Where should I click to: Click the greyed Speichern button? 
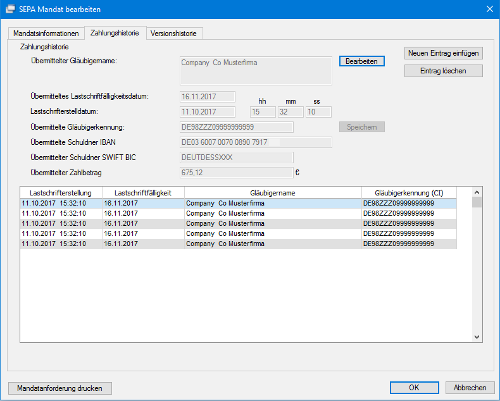(362, 127)
